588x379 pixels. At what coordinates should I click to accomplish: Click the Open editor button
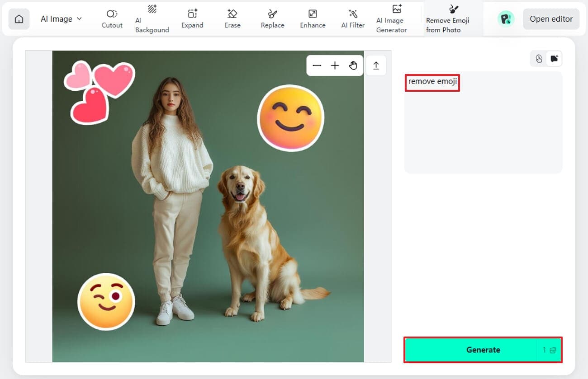point(551,19)
